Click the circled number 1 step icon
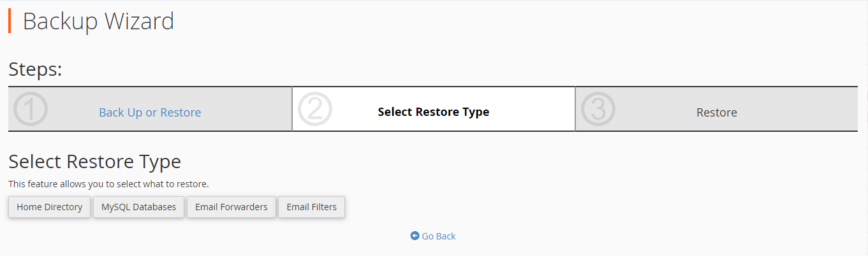 (x=31, y=109)
